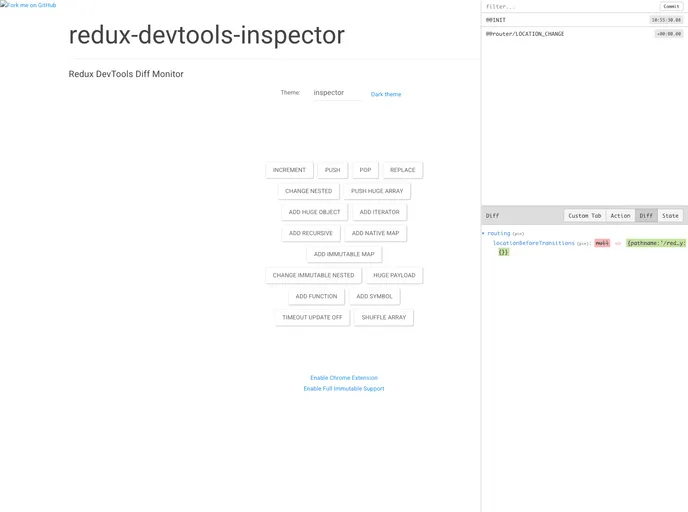Click Enable Full Immutable Support link

click(x=344, y=388)
